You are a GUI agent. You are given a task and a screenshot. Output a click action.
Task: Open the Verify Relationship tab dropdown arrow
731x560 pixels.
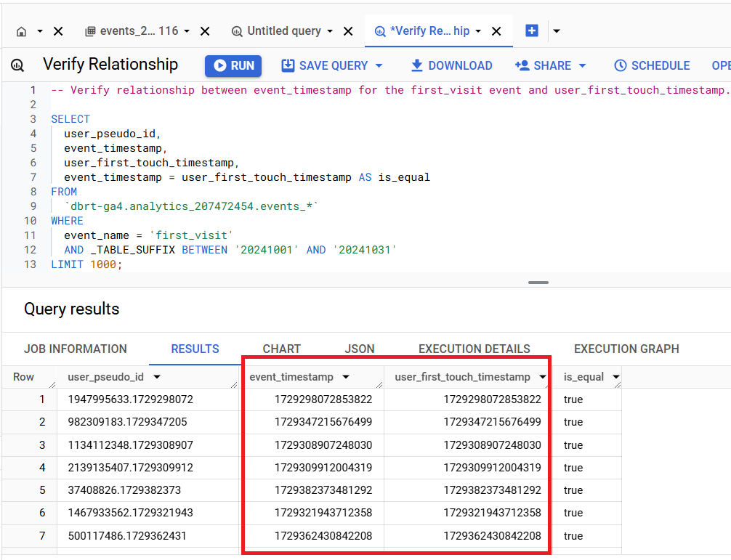pyautogui.click(x=479, y=31)
